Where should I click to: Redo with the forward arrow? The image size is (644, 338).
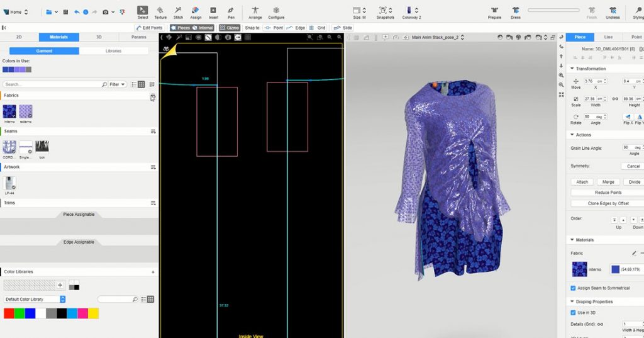click(x=94, y=12)
